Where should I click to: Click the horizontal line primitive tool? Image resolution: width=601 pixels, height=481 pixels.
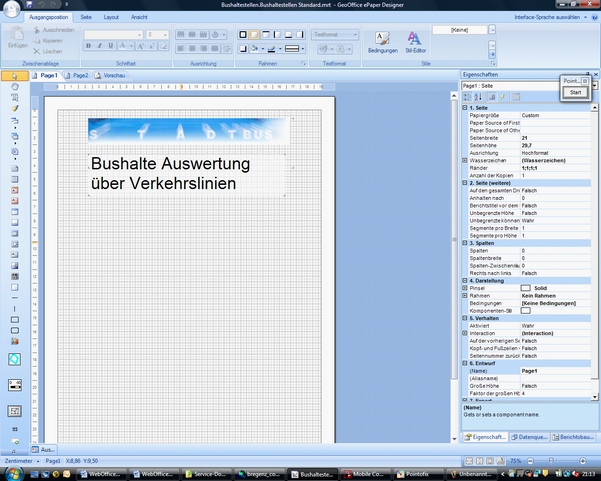(x=15, y=298)
